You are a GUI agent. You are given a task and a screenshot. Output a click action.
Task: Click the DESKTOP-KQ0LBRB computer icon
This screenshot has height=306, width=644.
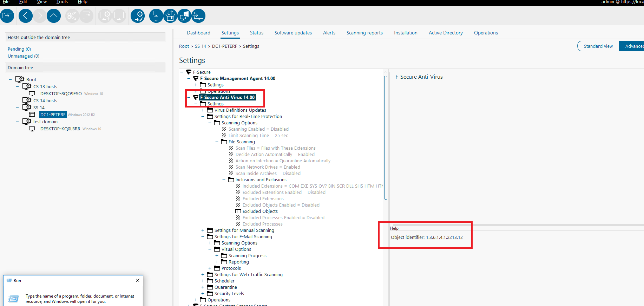click(x=32, y=129)
